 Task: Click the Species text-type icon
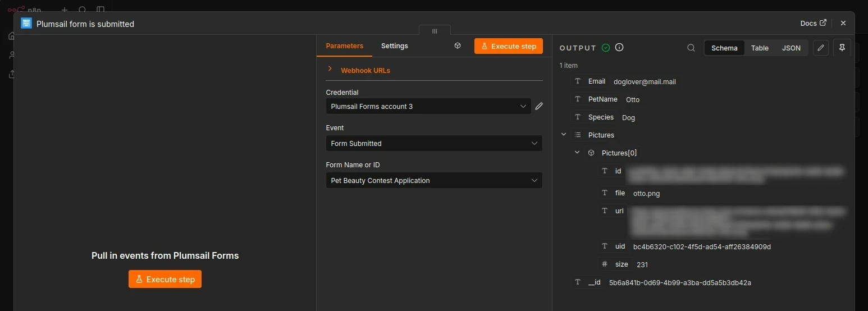coord(578,117)
